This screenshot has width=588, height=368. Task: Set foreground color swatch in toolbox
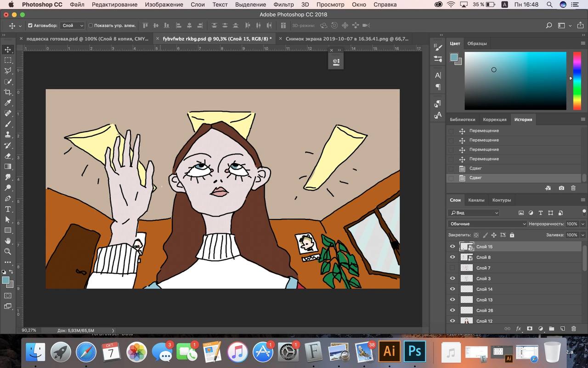(6, 280)
